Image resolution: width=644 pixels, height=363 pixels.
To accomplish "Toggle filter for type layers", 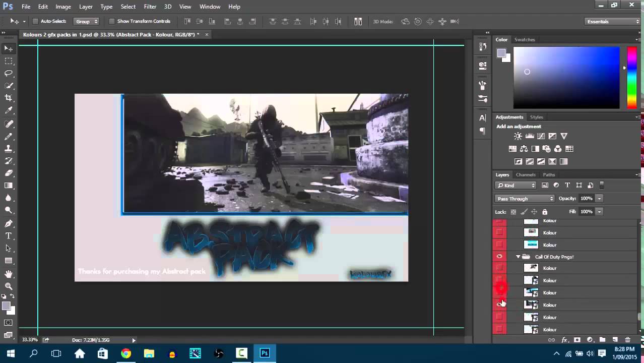I will pos(567,185).
